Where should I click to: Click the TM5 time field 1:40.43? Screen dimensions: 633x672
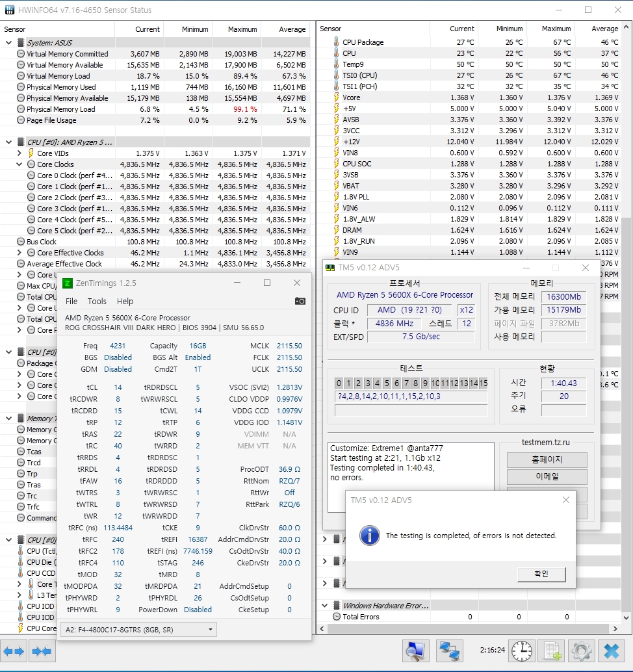(563, 383)
